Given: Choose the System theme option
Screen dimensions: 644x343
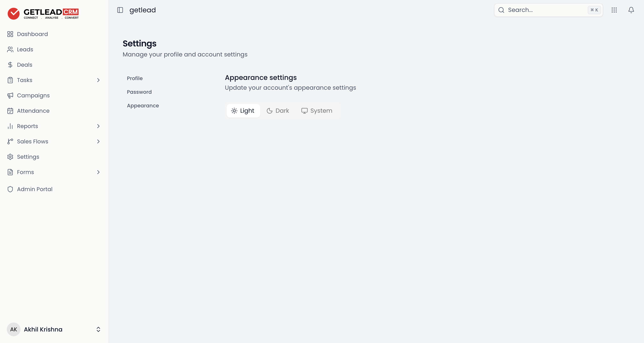Looking at the screenshot, I should pos(317,111).
